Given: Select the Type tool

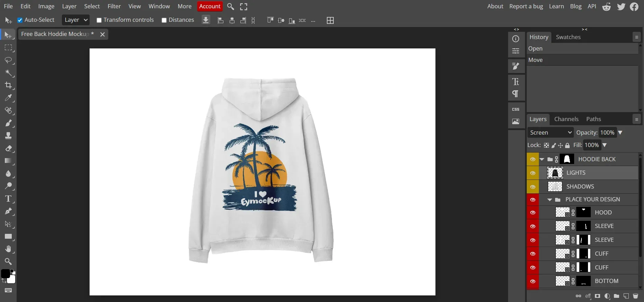Looking at the screenshot, I should [x=8, y=199].
